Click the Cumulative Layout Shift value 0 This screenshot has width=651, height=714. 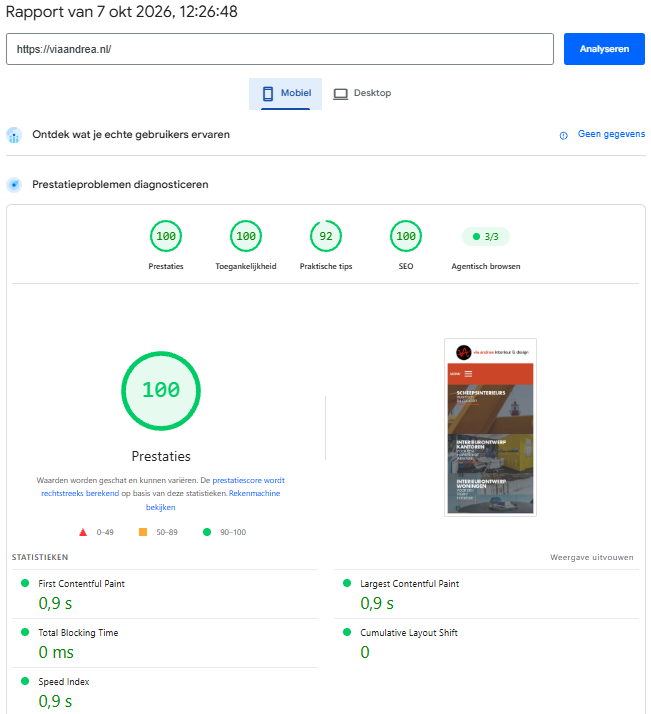[365, 653]
